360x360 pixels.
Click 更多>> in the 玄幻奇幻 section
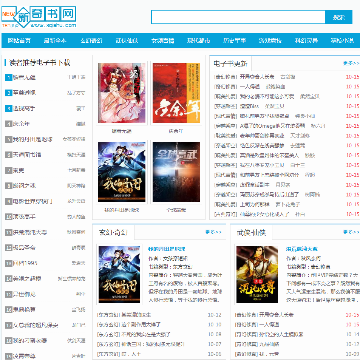tap(213, 232)
